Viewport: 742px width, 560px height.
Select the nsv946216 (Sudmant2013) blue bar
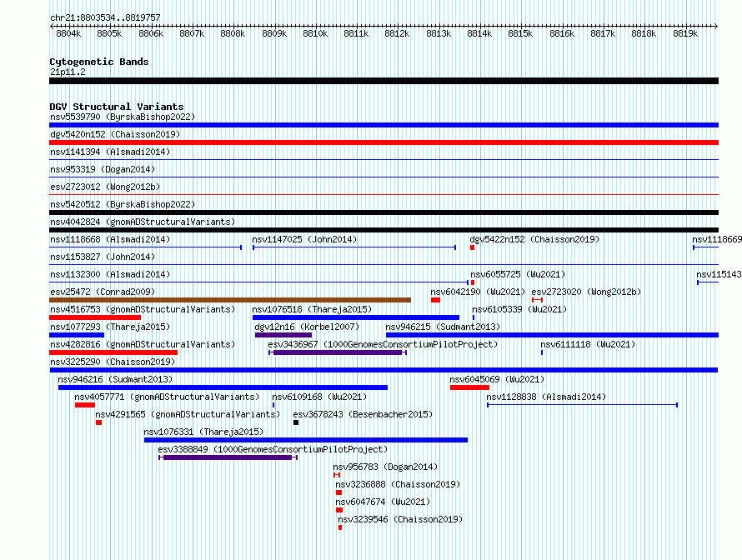[223, 387]
